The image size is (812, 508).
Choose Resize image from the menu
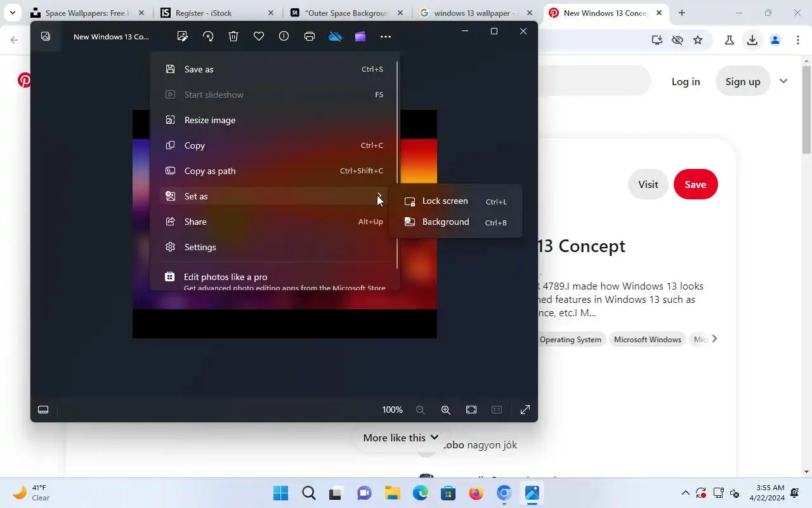[274, 120]
